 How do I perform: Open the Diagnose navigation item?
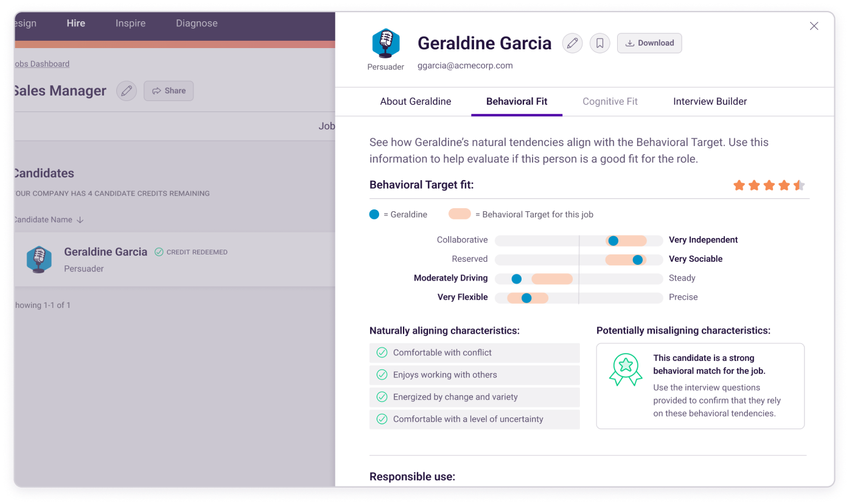click(197, 23)
